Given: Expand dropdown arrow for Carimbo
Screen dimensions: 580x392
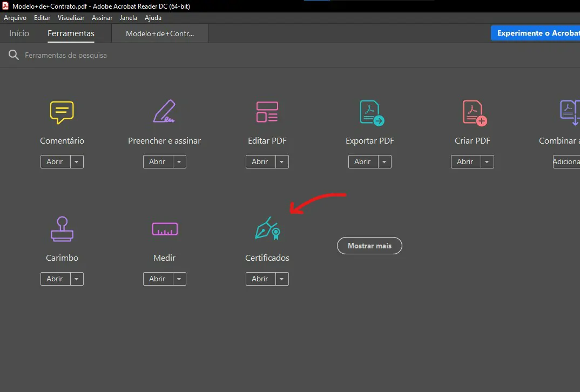Looking at the screenshot, I should click(x=77, y=279).
